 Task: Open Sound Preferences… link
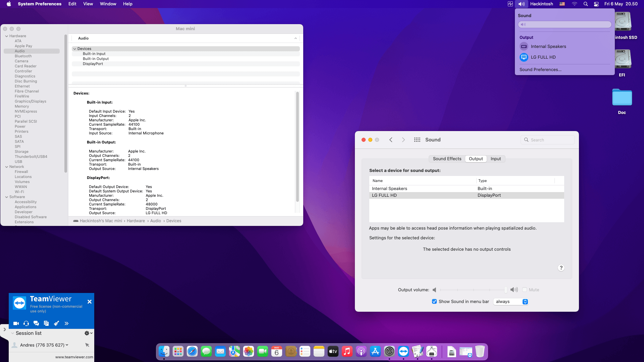(540, 69)
